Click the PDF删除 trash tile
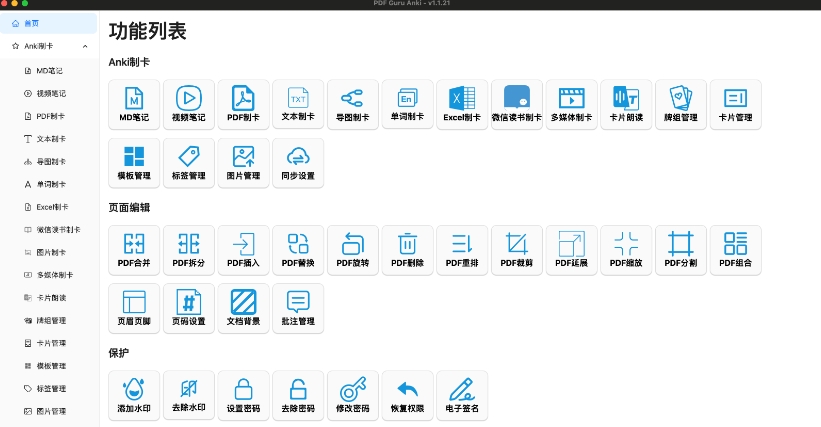The width and height of the screenshot is (821, 427). [407, 250]
